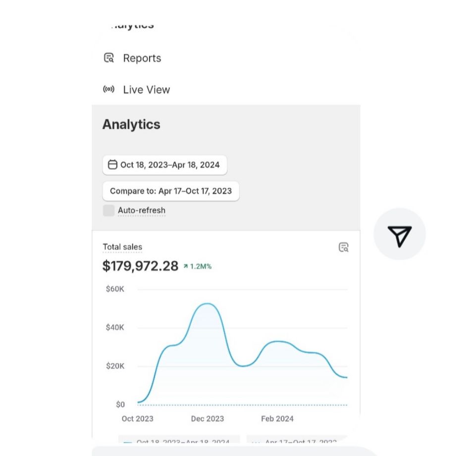Click the Auto-refresh label text

(x=142, y=210)
